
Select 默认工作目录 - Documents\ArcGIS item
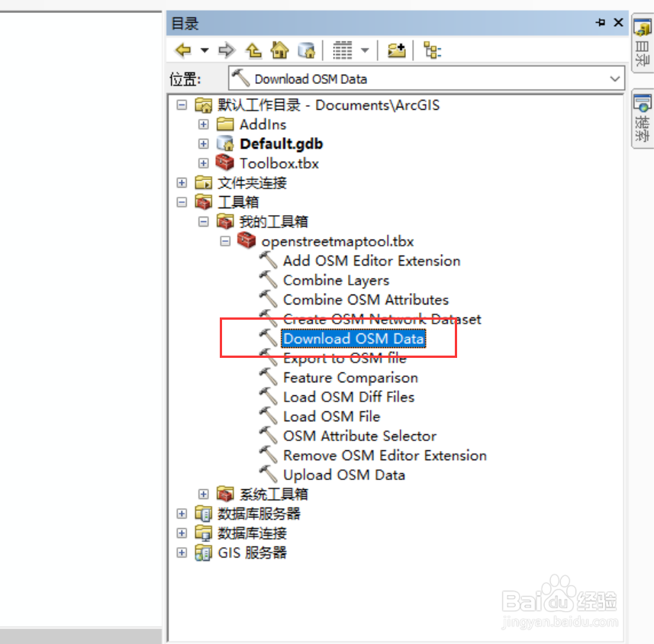pos(329,105)
